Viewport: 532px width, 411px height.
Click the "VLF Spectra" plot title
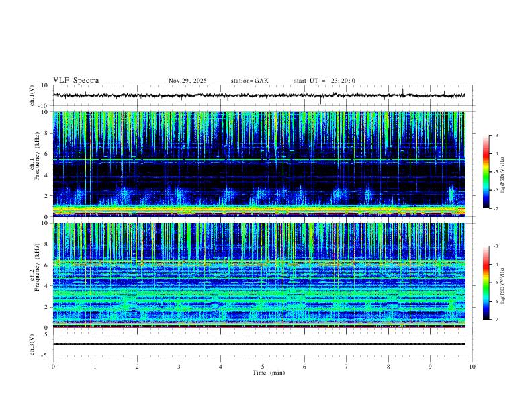(x=76, y=81)
